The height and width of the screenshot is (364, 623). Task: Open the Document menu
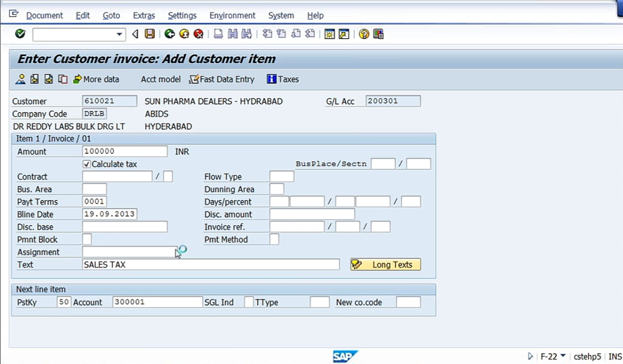(44, 16)
